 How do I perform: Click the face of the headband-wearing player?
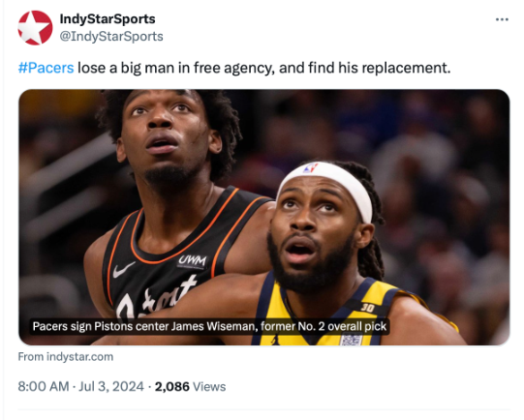(314, 237)
